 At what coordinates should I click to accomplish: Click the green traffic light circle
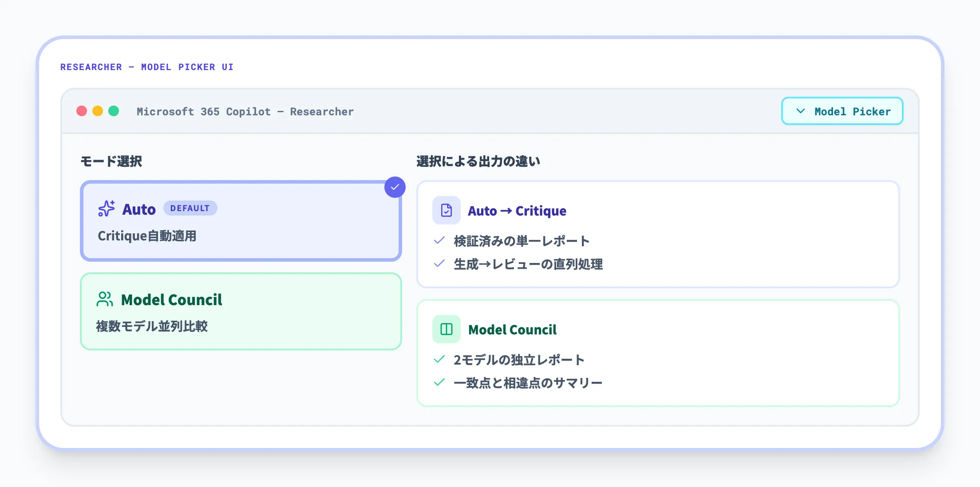coord(114,111)
